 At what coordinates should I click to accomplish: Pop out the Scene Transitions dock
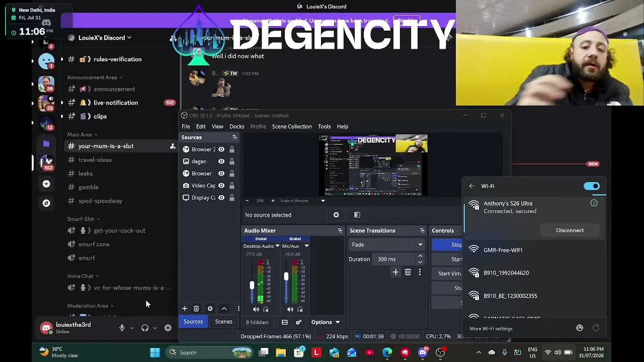click(x=422, y=231)
